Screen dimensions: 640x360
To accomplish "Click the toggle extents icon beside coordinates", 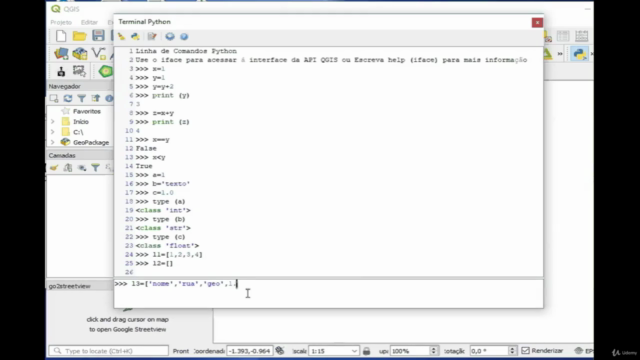I will click(280, 351).
